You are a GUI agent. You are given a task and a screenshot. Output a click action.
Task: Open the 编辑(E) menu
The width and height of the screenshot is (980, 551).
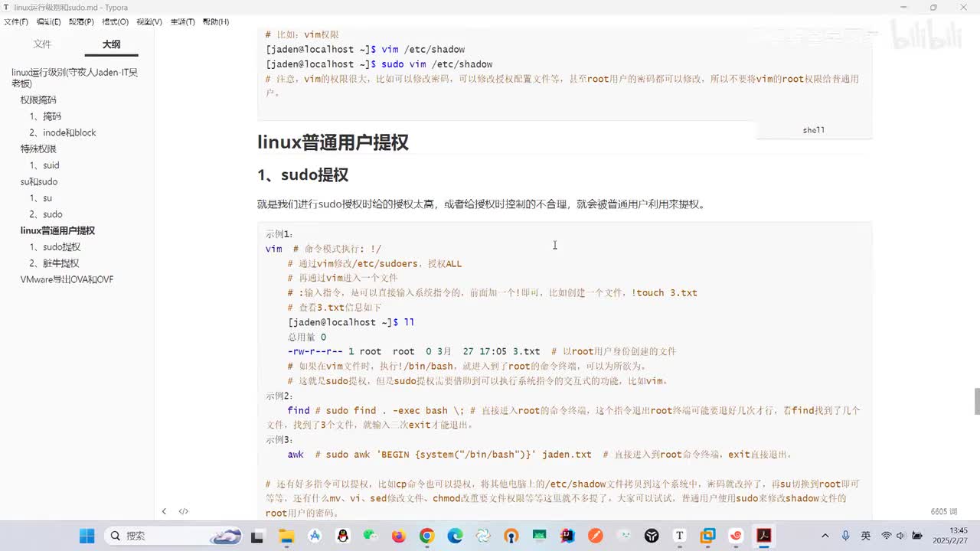coord(49,21)
